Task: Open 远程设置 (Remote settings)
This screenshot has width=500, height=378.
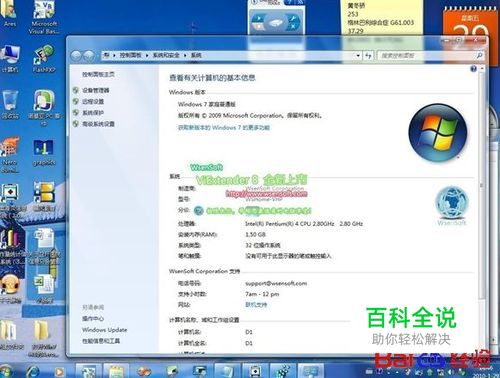Action: (93, 101)
